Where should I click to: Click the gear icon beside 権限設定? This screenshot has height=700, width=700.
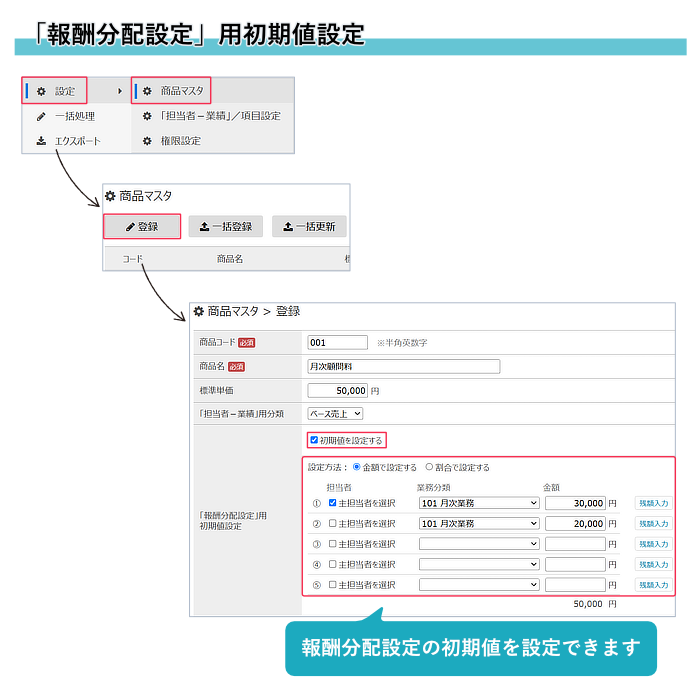pos(147,141)
